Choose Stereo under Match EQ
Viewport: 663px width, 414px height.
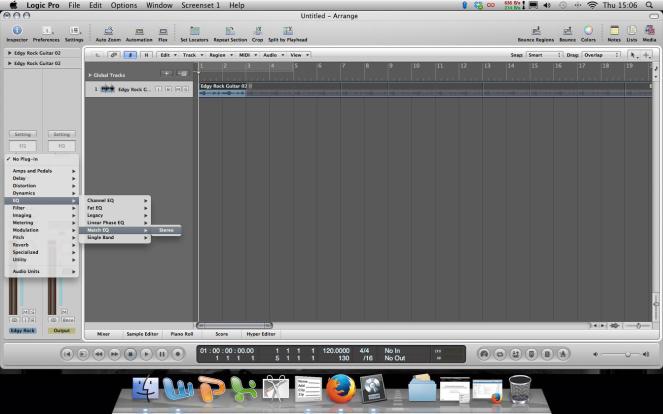click(x=166, y=230)
